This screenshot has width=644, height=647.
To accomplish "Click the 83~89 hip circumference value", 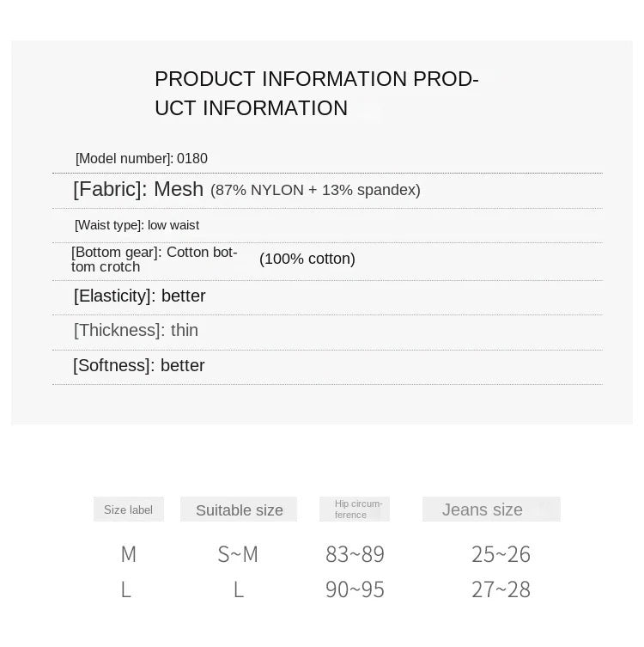I will coord(355,555).
